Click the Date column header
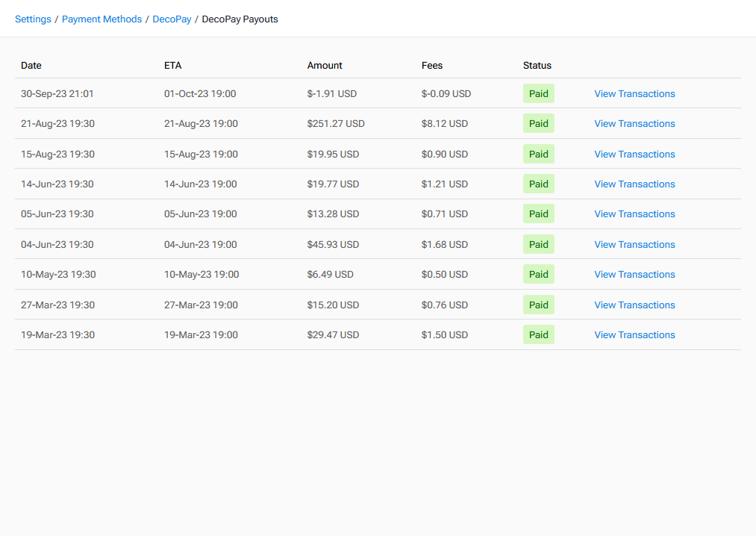Image resolution: width=756 pixels, height=536 pixels. coord(31,65)
